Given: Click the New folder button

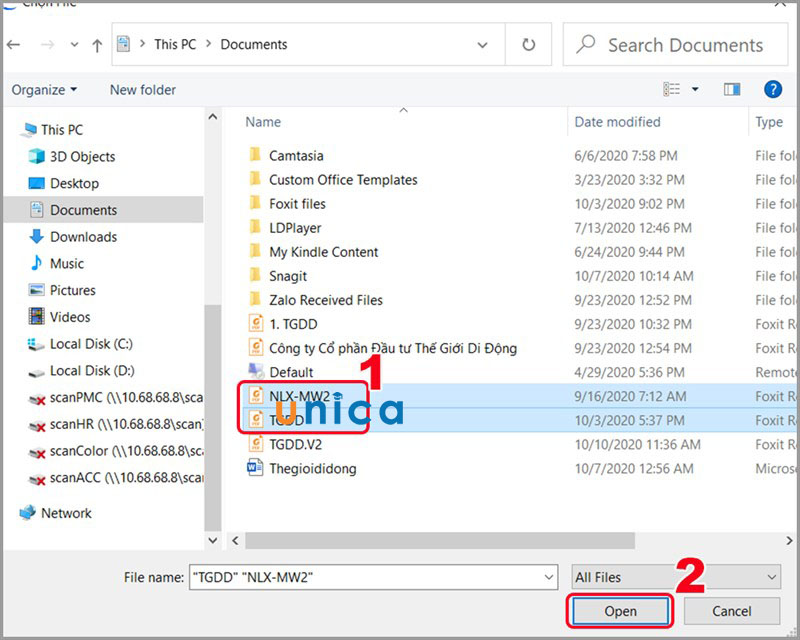Looking at the screenshot, I should (x=143, y=90).
